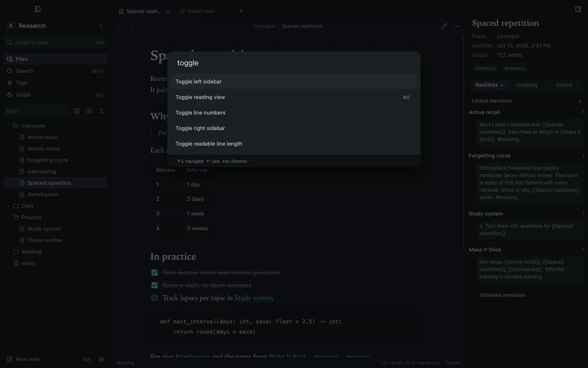This screenshot has height=368, width=588.
Task: Switch to the Graph view tab
Action: point(200,11)
